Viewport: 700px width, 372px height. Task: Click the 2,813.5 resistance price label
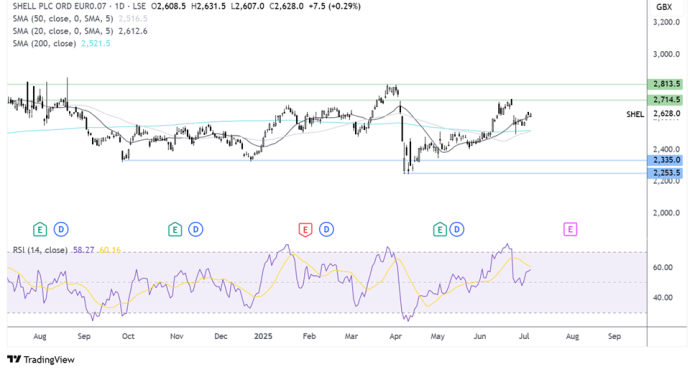point(665,84)
